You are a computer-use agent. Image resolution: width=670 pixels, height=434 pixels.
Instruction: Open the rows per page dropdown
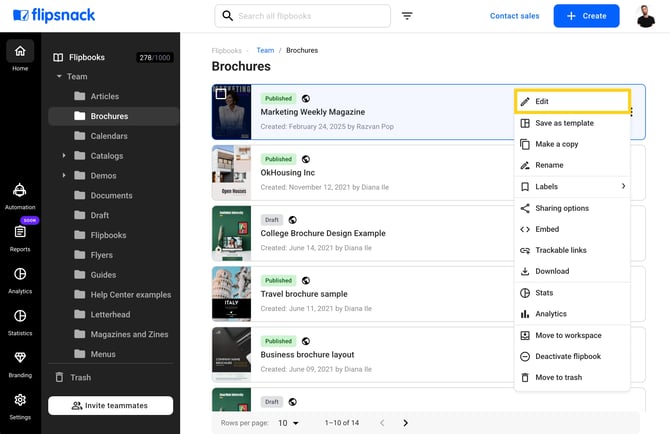[x=288, y=423]
